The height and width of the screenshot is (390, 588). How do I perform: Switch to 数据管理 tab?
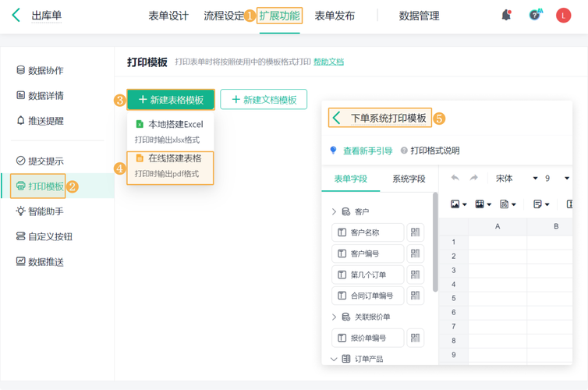pyautogui.click(x=419, y=16)
